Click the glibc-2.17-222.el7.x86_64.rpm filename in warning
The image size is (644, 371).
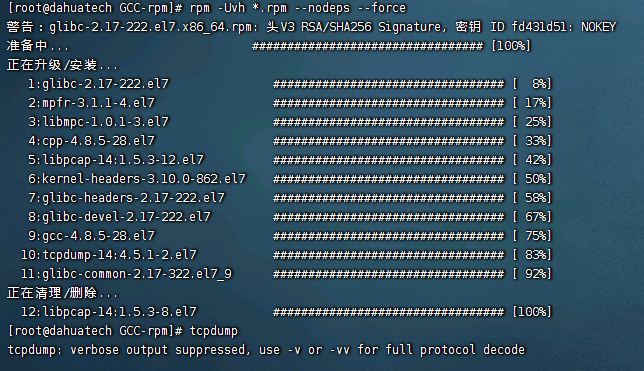[x=150, y=27]
